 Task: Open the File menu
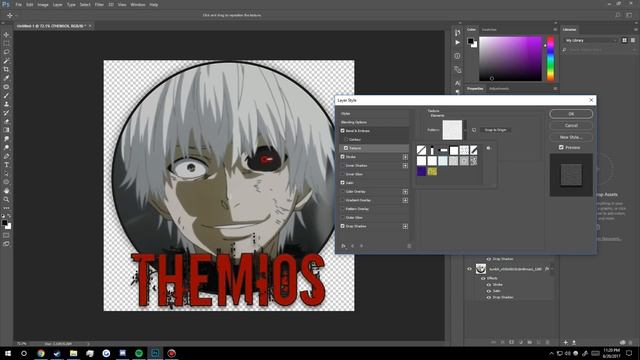[x=18, y=4]
